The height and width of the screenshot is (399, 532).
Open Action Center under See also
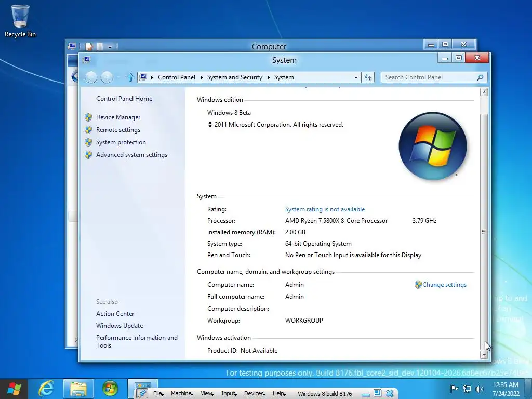[115, 314]
